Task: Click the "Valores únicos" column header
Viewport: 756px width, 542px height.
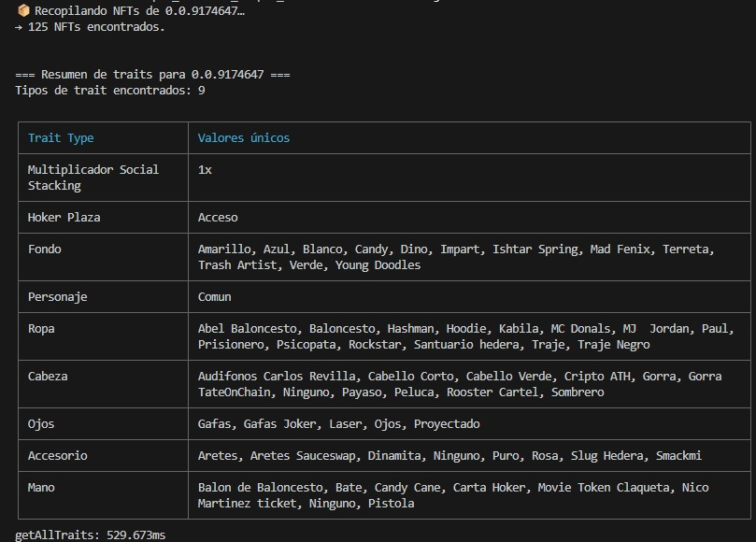Action: click(x=244, y=138)
